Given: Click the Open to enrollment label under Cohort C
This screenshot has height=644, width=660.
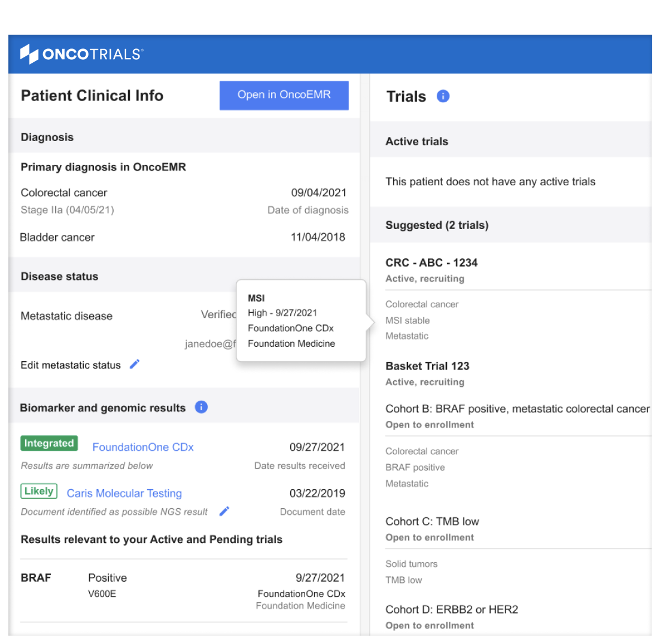Looking at the screenshot, I should pos(421,537).
